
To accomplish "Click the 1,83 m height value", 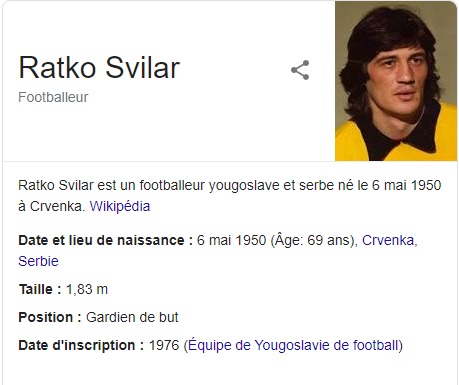I will [87, 289].
